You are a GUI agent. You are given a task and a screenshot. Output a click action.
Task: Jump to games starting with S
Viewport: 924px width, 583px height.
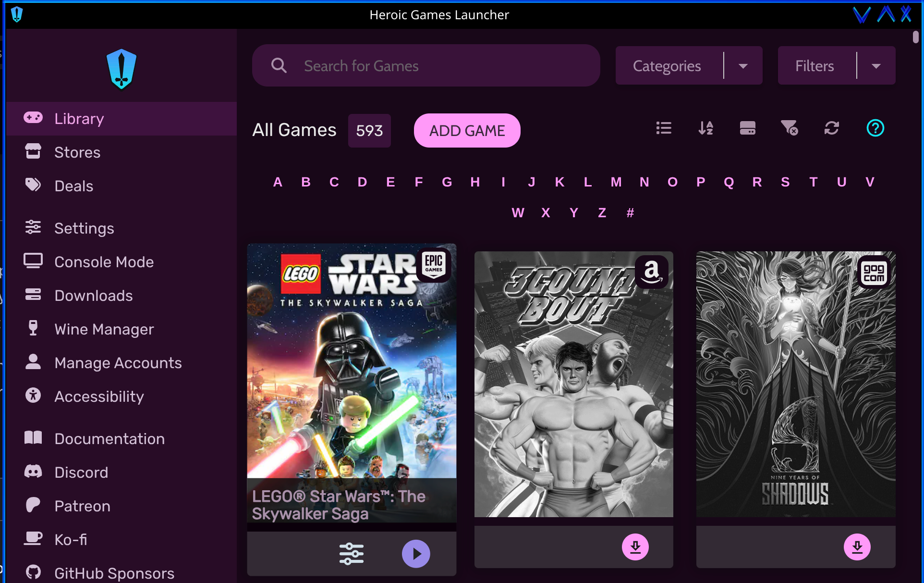pos(785,182)
